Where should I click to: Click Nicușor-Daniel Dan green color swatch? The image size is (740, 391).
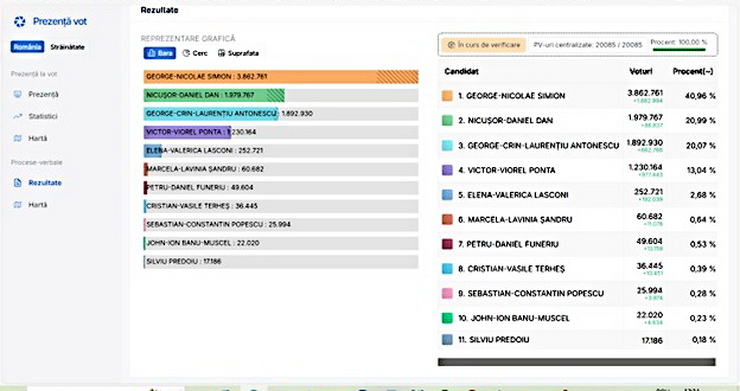pos(447,120)
